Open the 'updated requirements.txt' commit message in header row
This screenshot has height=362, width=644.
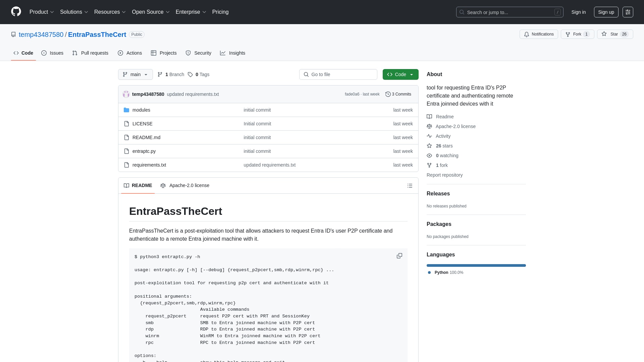(193, 94)
